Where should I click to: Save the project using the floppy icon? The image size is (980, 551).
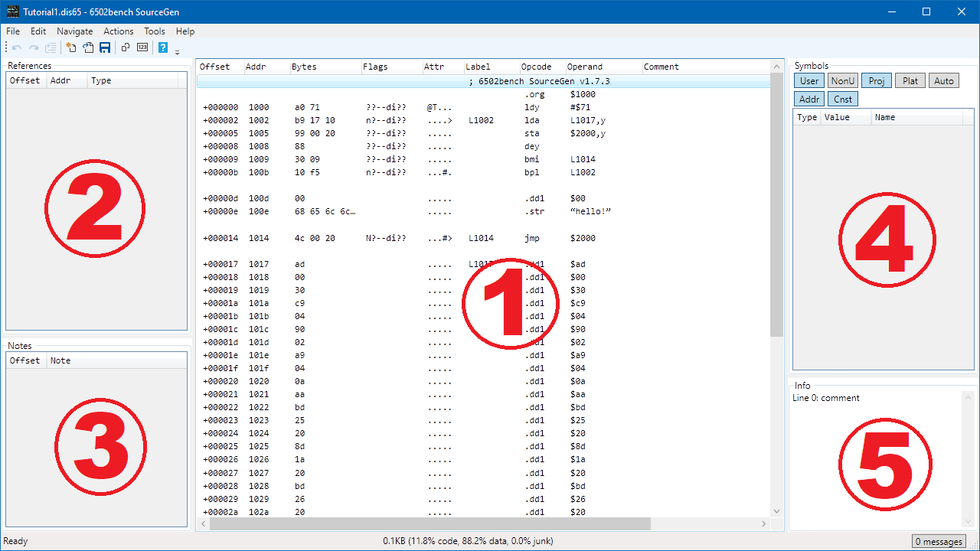pyautogui.click(x=105, y=47)
